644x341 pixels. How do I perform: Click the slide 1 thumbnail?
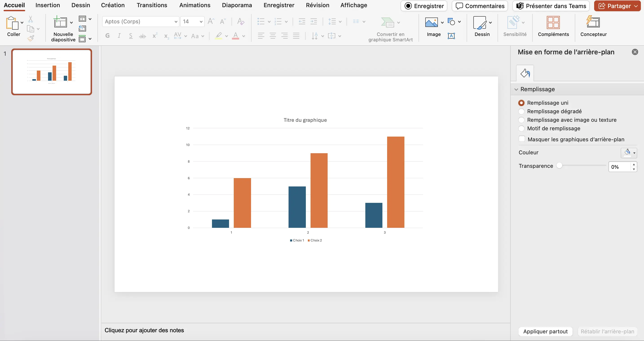click(x=52, y=72)
